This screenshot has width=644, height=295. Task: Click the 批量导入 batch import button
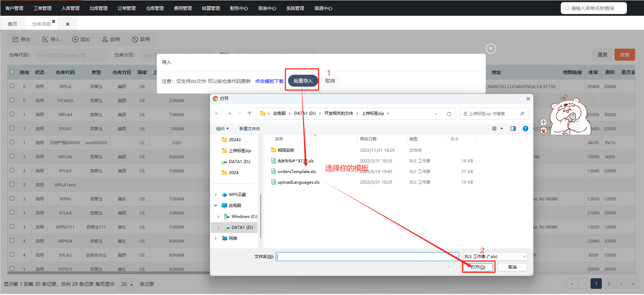(x=303, y=81)
